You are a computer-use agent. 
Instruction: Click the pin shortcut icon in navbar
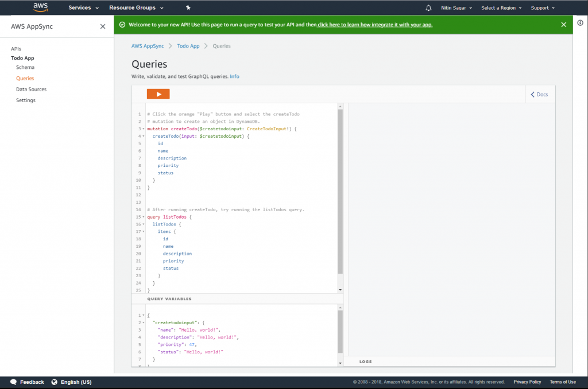tap(188, 8)
